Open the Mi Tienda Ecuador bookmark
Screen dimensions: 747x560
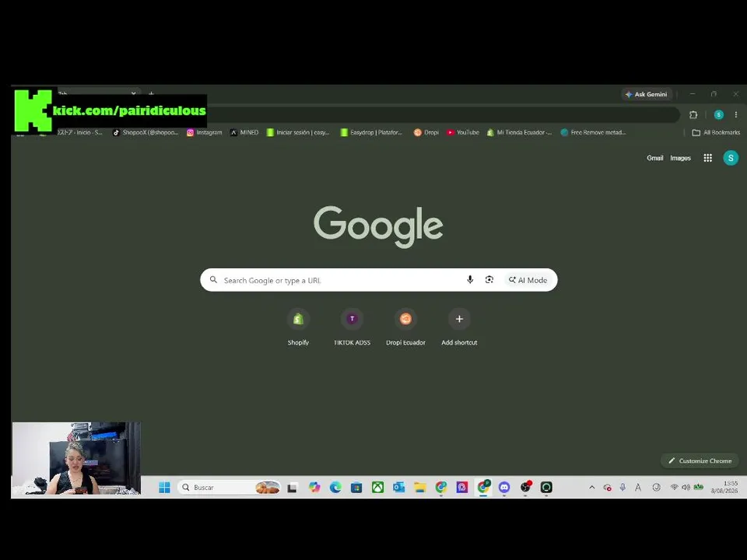[519, 132]
